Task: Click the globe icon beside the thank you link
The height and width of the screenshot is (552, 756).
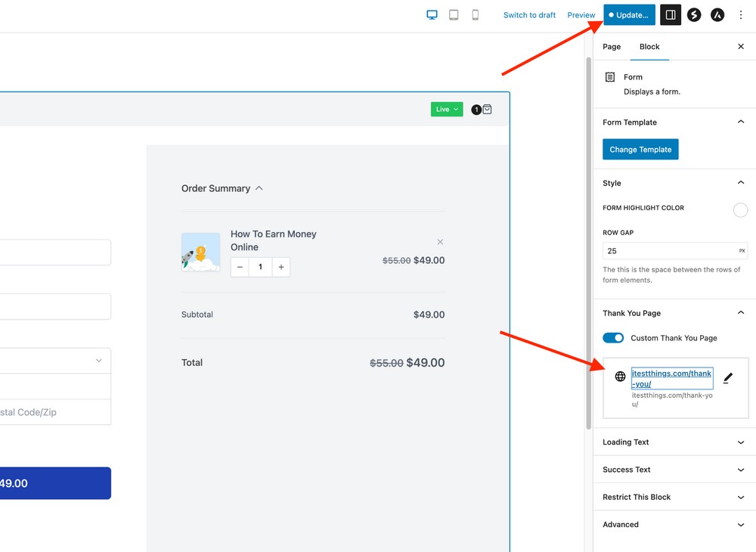Action: 620,376
